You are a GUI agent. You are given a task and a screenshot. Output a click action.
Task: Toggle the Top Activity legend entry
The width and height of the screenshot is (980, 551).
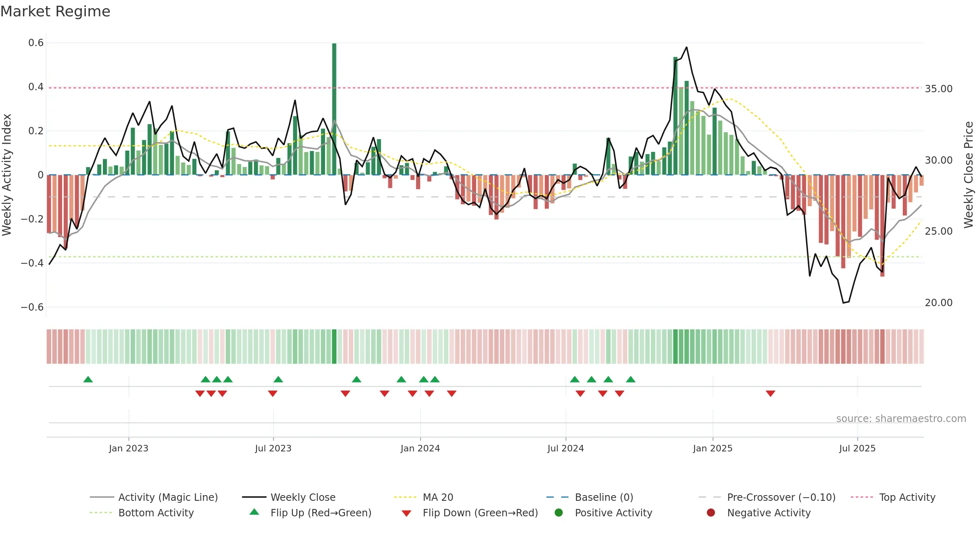tap(893, 497)
